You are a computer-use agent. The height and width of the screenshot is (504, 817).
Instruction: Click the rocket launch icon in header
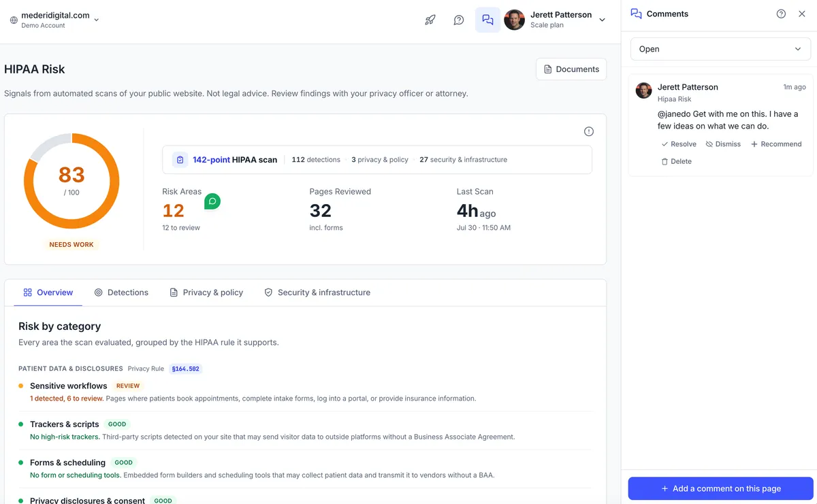pyautogui.click(x=430, y=20)
